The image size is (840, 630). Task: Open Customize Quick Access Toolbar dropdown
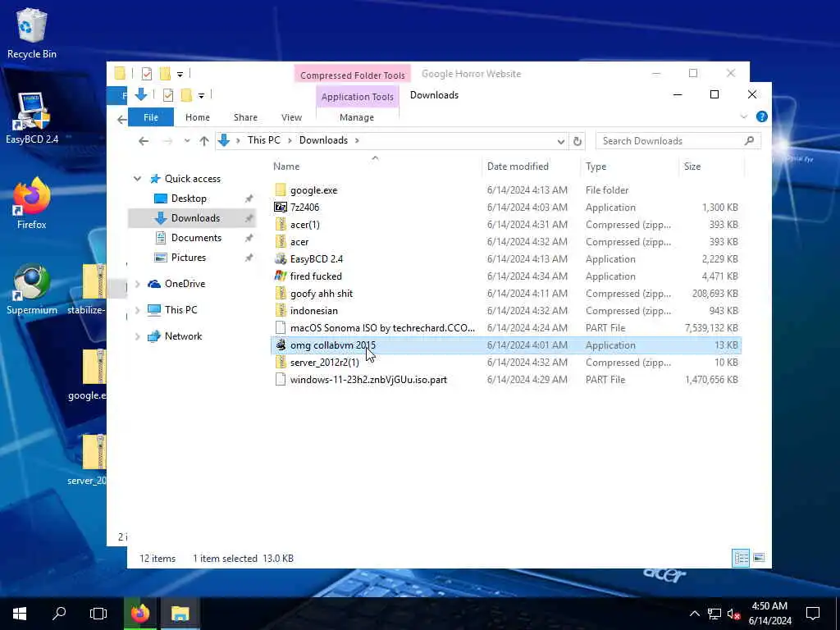click(201, 96)
